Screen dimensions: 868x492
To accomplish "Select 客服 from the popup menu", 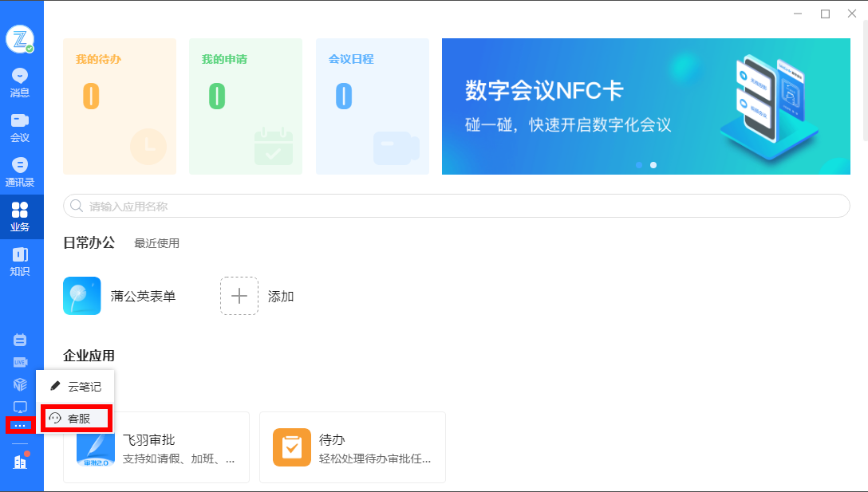I will coord(76,418).
